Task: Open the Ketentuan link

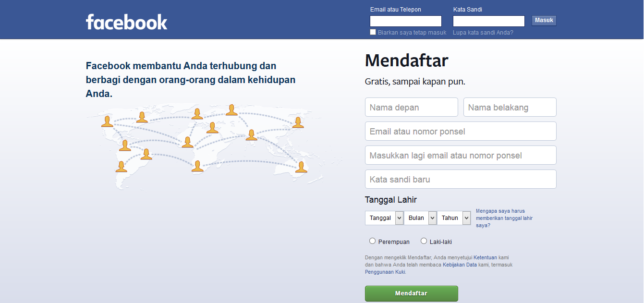Action: (x=485, y=257)
